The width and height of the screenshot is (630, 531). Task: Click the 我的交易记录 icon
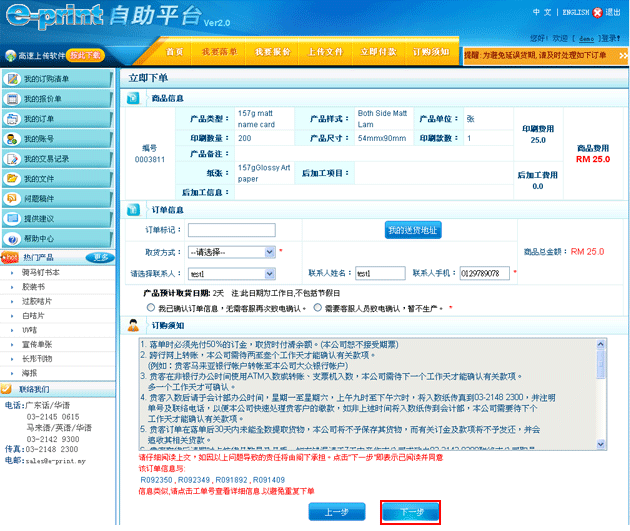[13, 159]
